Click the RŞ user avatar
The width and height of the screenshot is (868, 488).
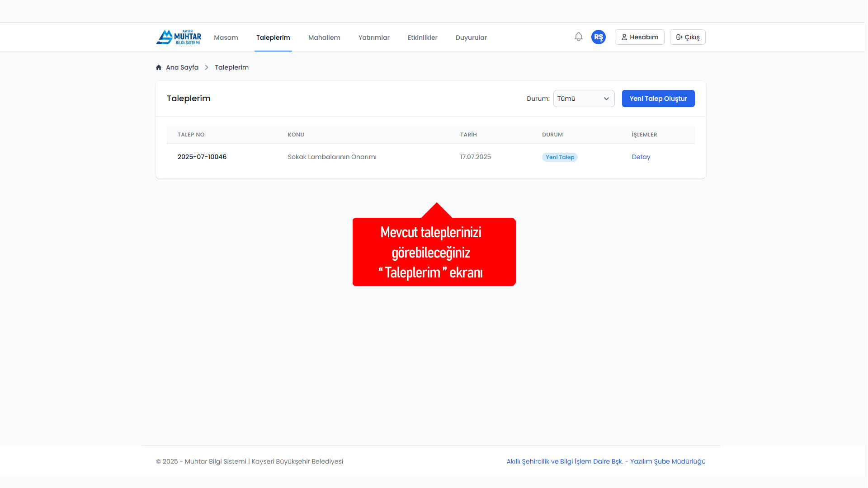(x=599, y=37)
